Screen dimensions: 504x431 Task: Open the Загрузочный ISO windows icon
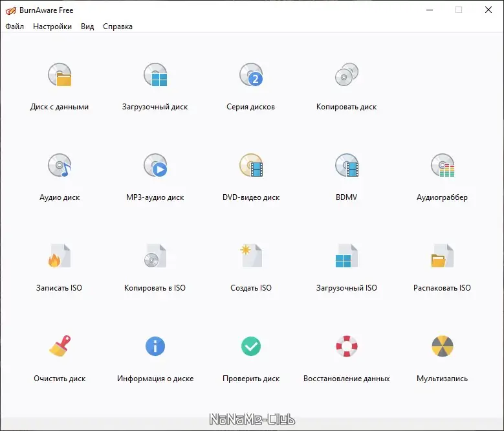[347, 256]
